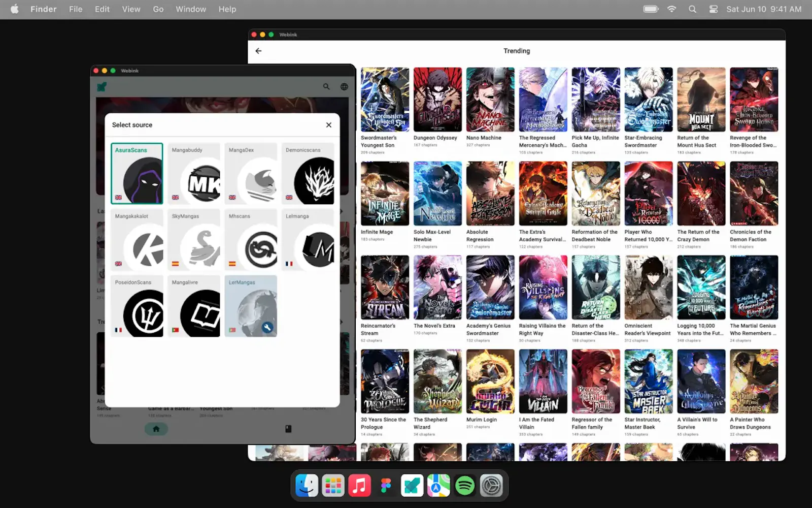
Task: Open Control Center in menu bar
Action: point(713,9)
